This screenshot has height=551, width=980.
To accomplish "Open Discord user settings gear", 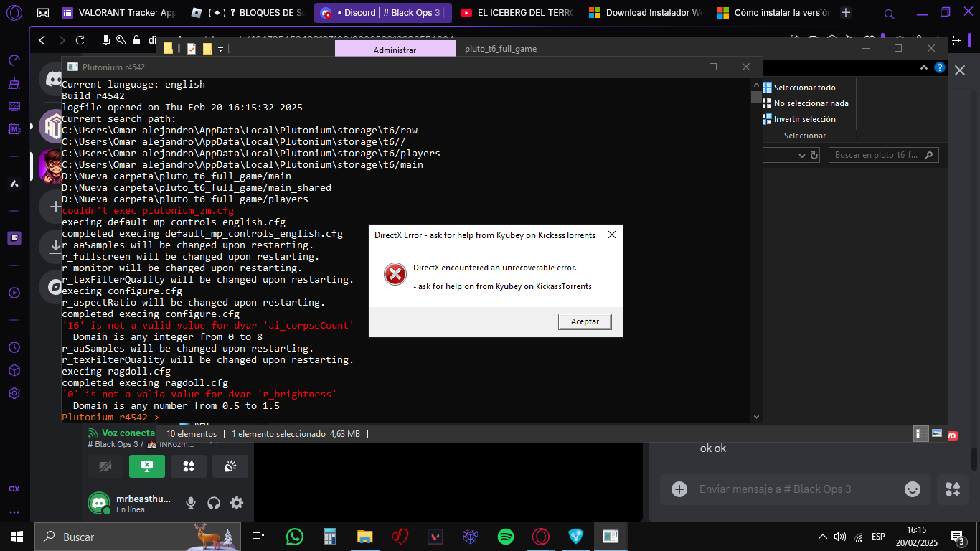I will [237, 503].
